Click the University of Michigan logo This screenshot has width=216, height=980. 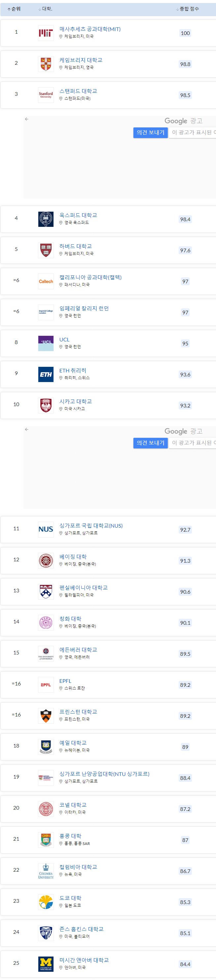[x=46, y=963]
